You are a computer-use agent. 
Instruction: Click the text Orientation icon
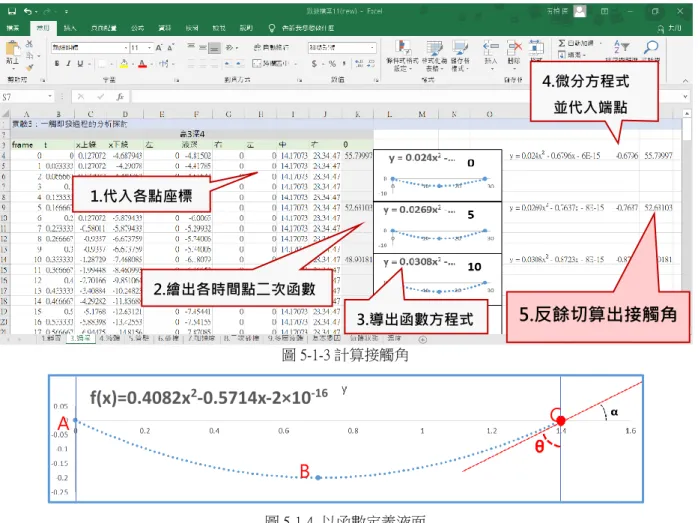[x=231, y=47]
